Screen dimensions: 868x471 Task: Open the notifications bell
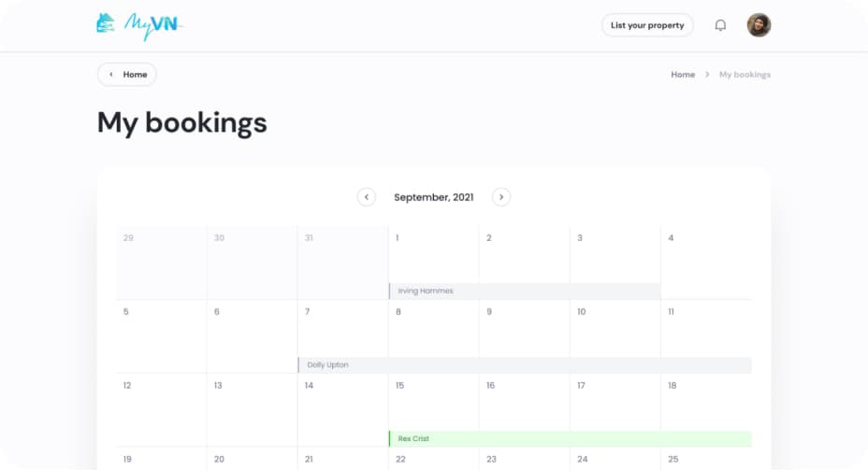pyautogui.click(x=720, y=25)
